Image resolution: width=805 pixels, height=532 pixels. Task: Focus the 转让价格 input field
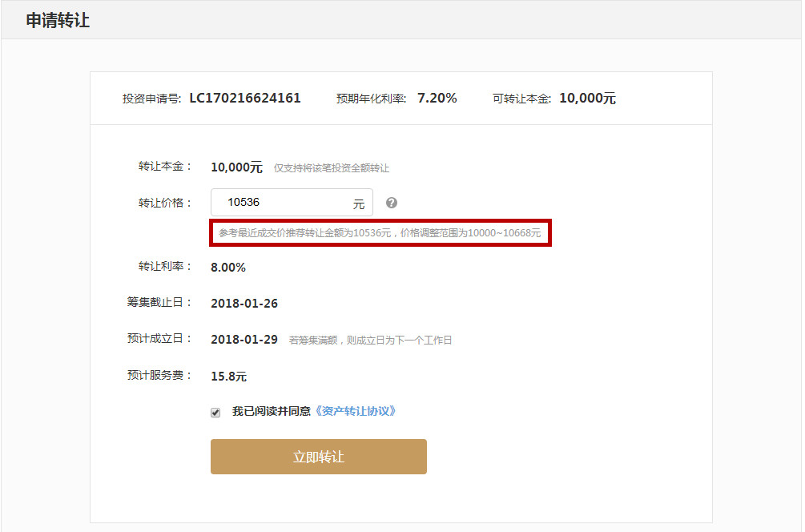(280, 203)
